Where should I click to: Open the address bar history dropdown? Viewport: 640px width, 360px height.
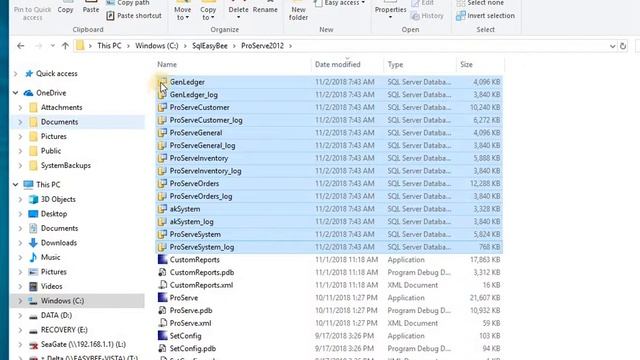click(612, 46)
